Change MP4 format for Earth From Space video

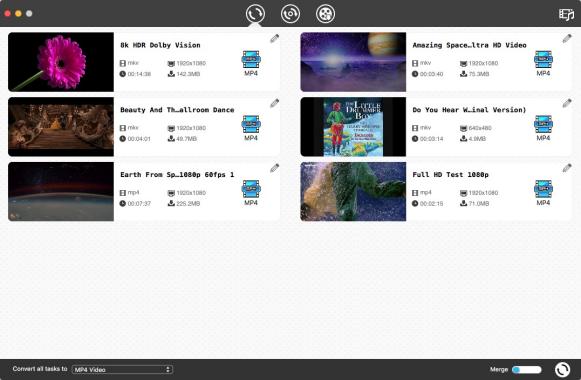251,193
